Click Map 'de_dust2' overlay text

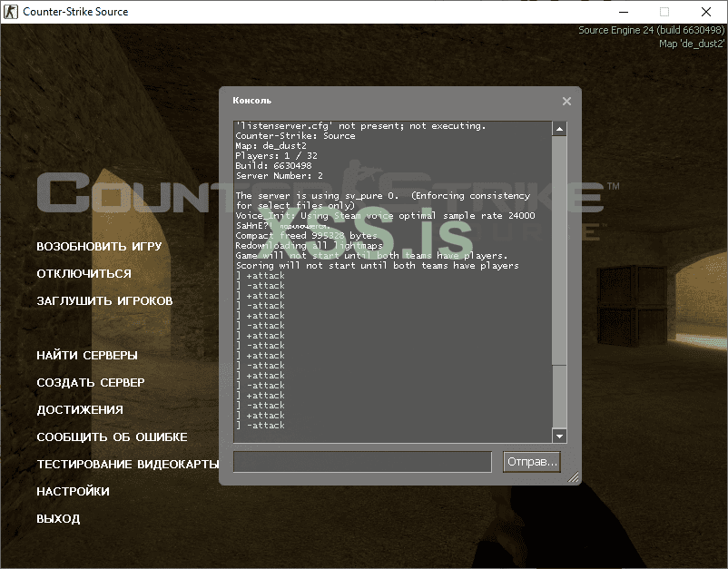click(x=692, y=44)
